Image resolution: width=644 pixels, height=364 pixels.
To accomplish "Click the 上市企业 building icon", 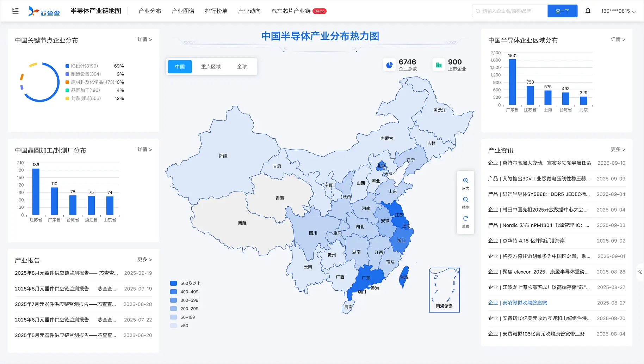I will (x=439, y=65).
